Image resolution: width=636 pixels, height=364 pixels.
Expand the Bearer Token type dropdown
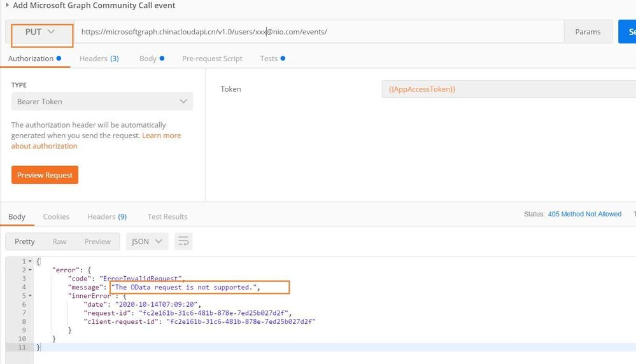click(x=102, y=101)
